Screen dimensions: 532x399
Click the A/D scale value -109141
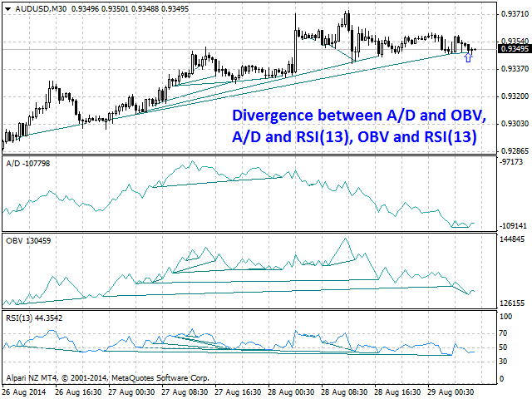[x=513, y=226]
